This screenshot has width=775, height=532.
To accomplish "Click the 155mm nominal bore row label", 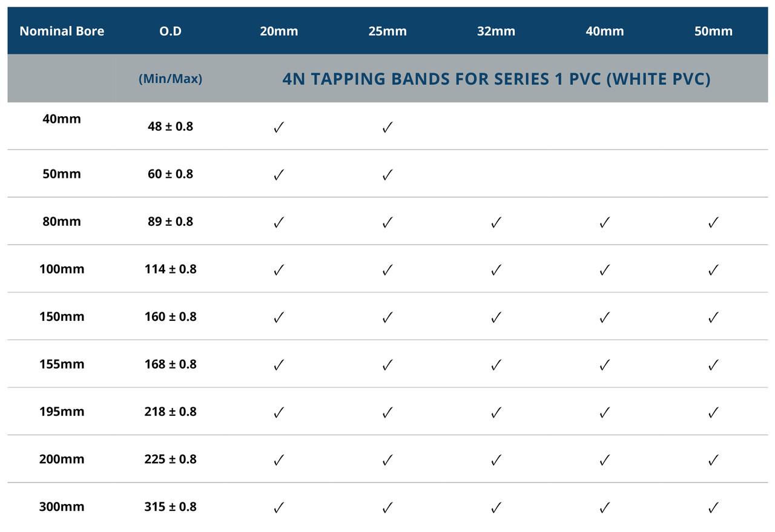I will [62, 364].
